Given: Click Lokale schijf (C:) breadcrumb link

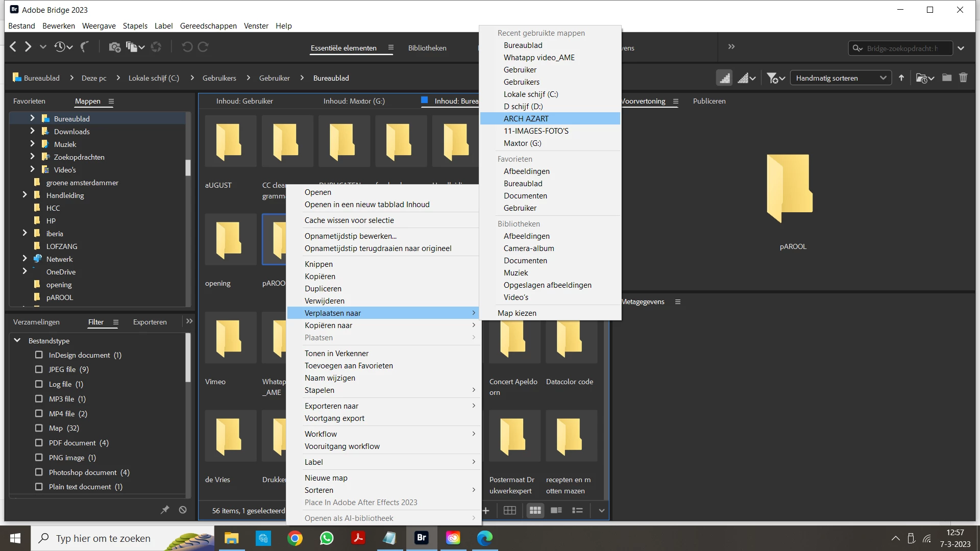Looking at the screenshot, I should 154,78.
